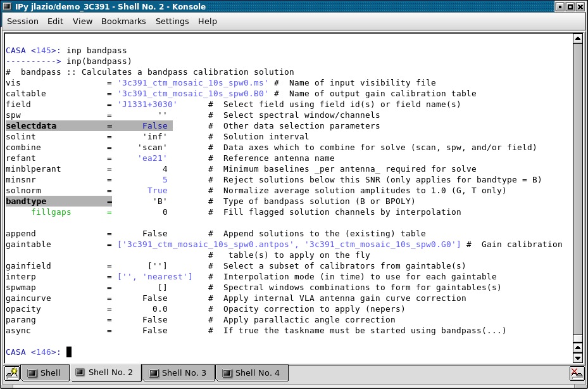This screenshot has height=389, width=588.
Task: Click the close session icon at bottom right
Action: click(577, 373)
